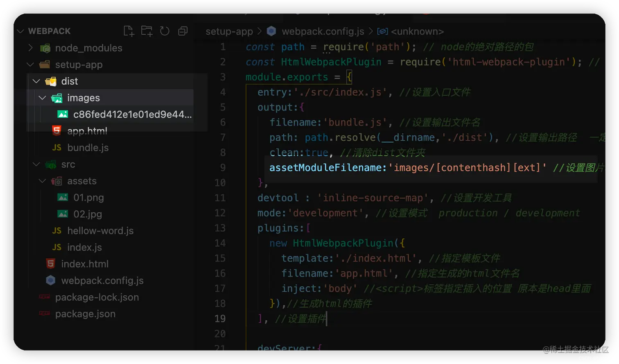Screen dimensions: 619x364
Task: Click the HTML5 icon beside index.html
Action: [50, 264]
